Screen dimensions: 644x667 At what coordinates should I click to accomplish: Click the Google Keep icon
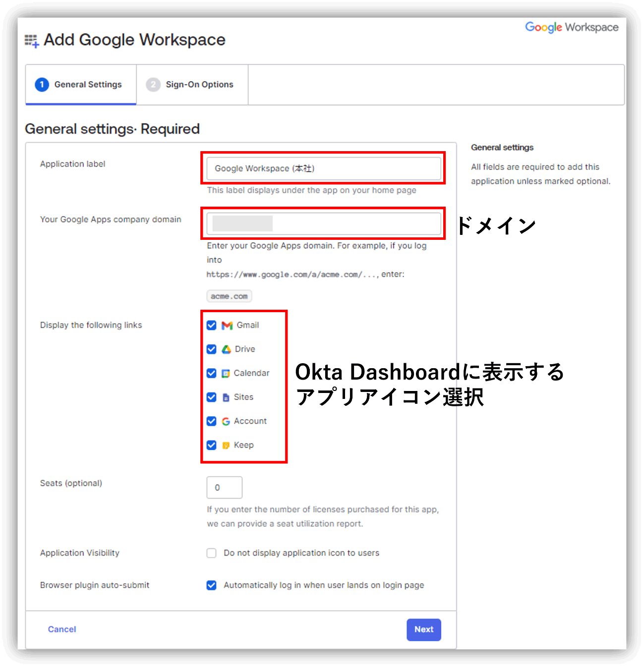226,445
